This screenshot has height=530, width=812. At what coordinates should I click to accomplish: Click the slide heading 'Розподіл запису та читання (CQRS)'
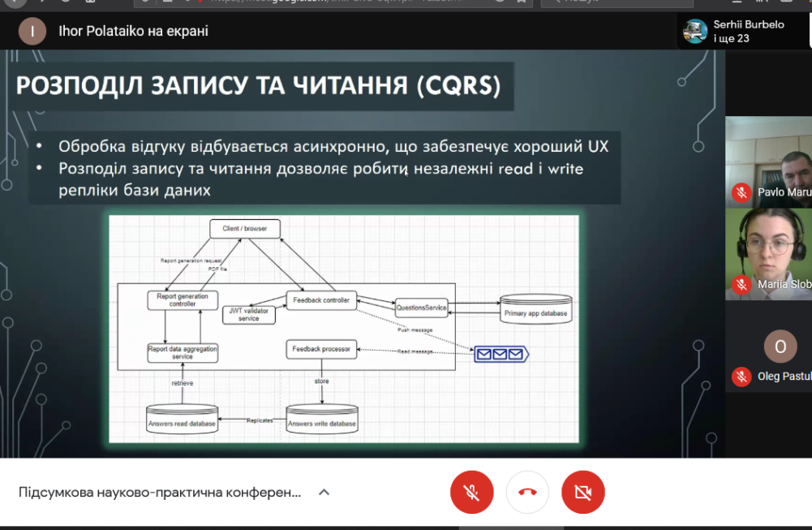tap(258, 86)
